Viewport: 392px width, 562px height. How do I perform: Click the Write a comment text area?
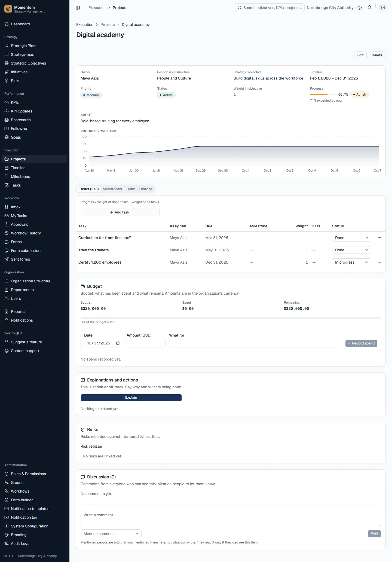tap(231, 518)
